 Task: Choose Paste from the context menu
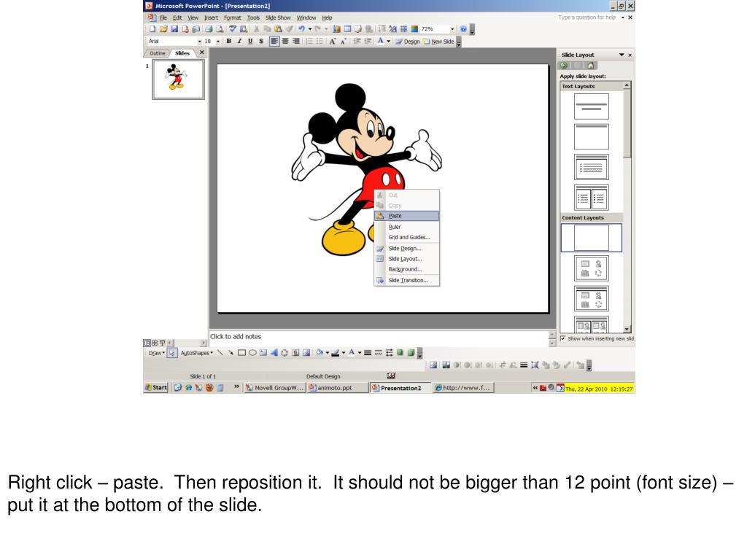(407, 216)
